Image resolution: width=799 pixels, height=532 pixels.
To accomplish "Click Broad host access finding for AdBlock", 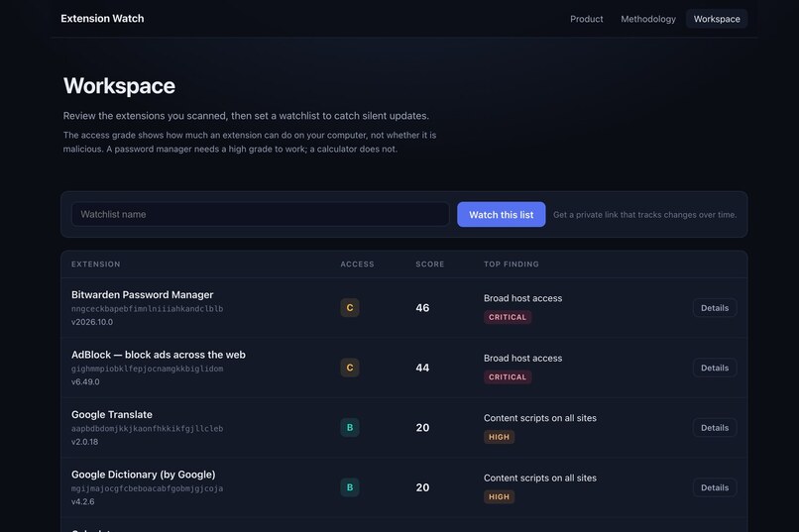I will [522, 359].
